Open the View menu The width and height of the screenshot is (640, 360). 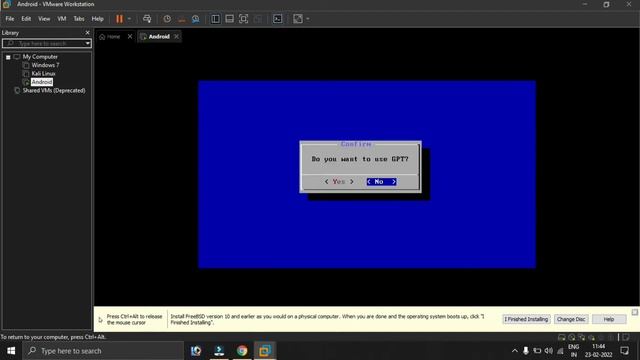tap(44, 19)
